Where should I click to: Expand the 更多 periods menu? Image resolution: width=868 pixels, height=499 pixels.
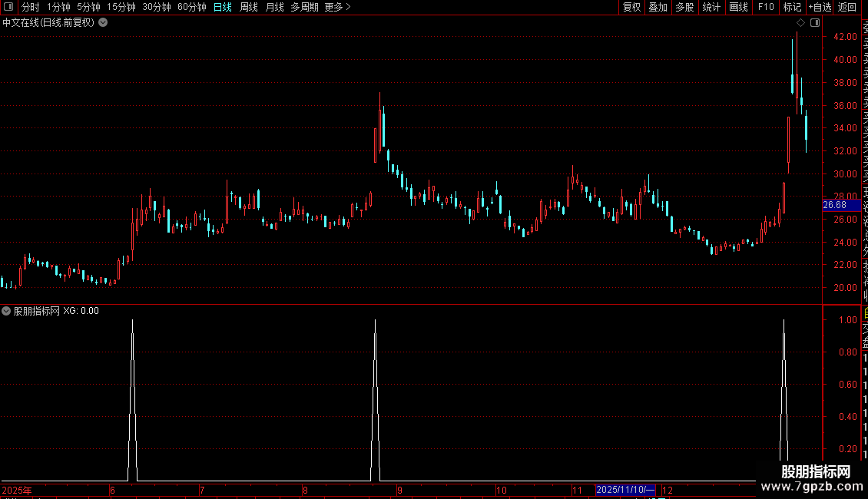337,7
